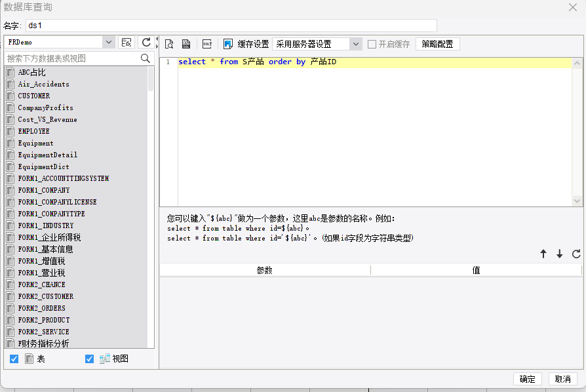This screenshot has width=586, height=392.
Task: Toggle the 表 tables checkbox
Action: (x=14, y=359)
